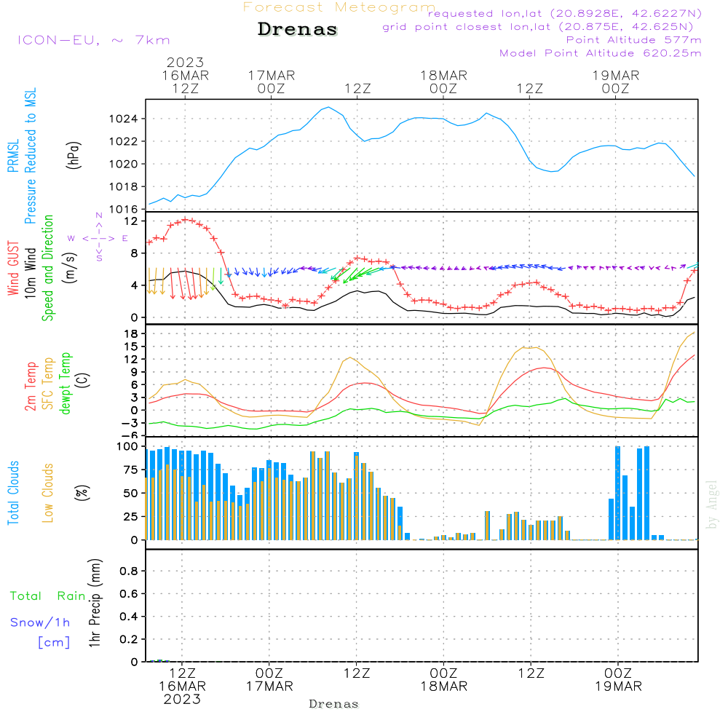
Task: Select the Point Altitude 577m text
Action: tap(633, 40)
